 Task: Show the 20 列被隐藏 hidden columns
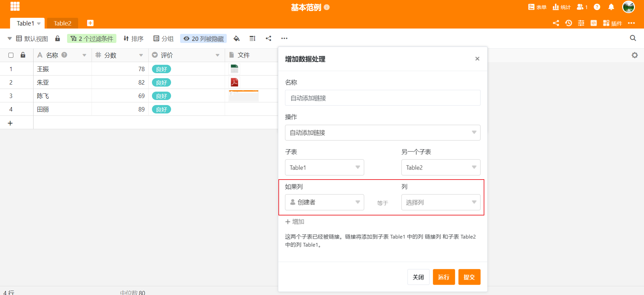click(203, 39)
